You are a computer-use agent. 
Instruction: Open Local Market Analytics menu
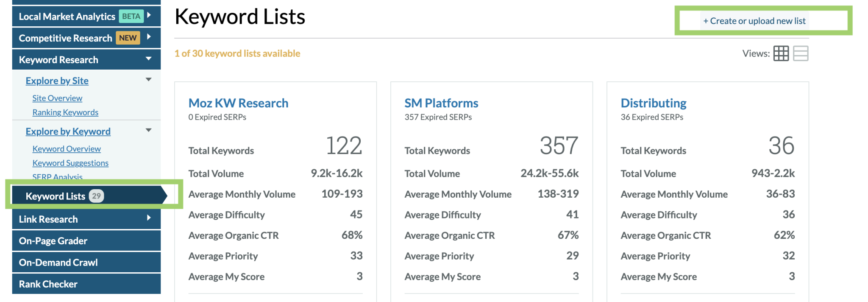(x=86, y=16)
